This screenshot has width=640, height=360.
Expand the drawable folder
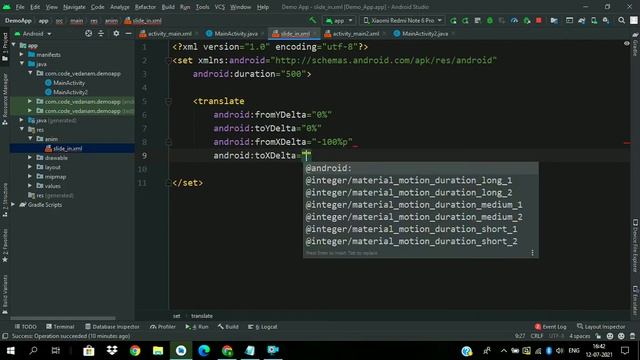click(x=30, y=158)
